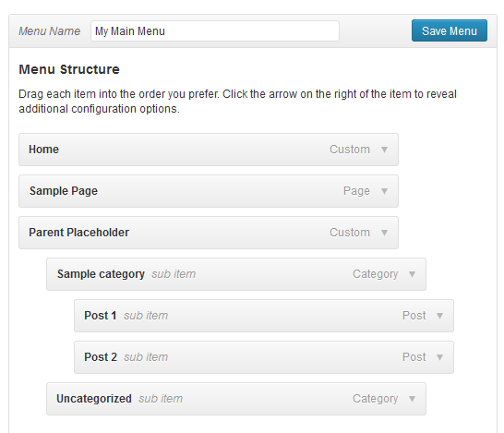Viewport: 504px width, 433px height.
Task: Open Uncategorized item options arrow
Action: pyautogui.click(x=412, y=399)
